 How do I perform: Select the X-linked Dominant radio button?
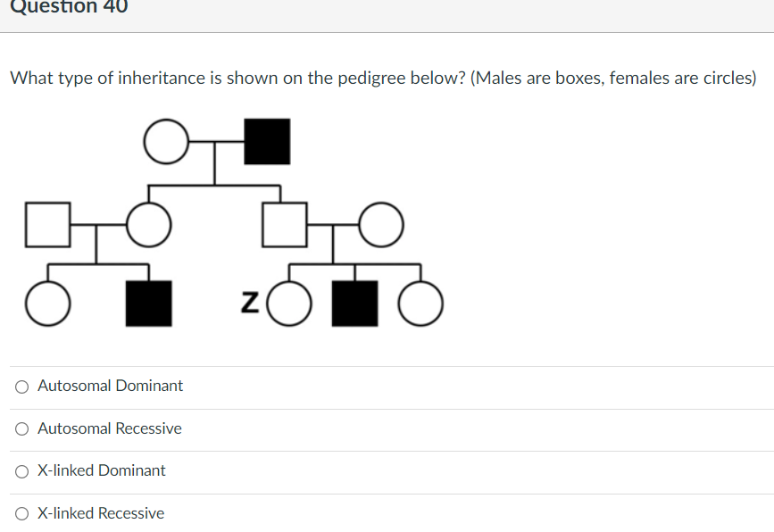(20, 471)
